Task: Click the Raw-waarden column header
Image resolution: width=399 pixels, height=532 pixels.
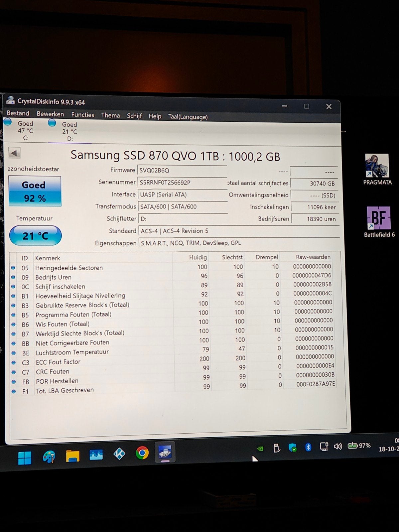Action: point(313,257)
